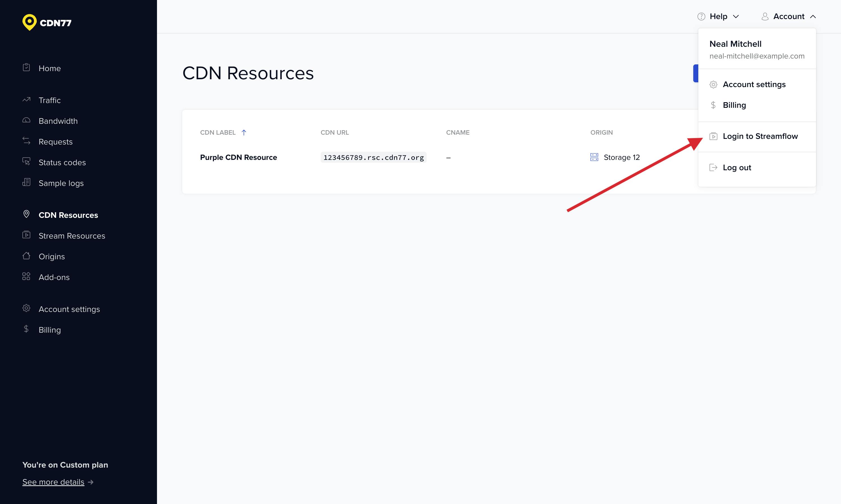Collapse the Account dropdown menu
This screenshot has height=504, width=841.
coord(789,16)
